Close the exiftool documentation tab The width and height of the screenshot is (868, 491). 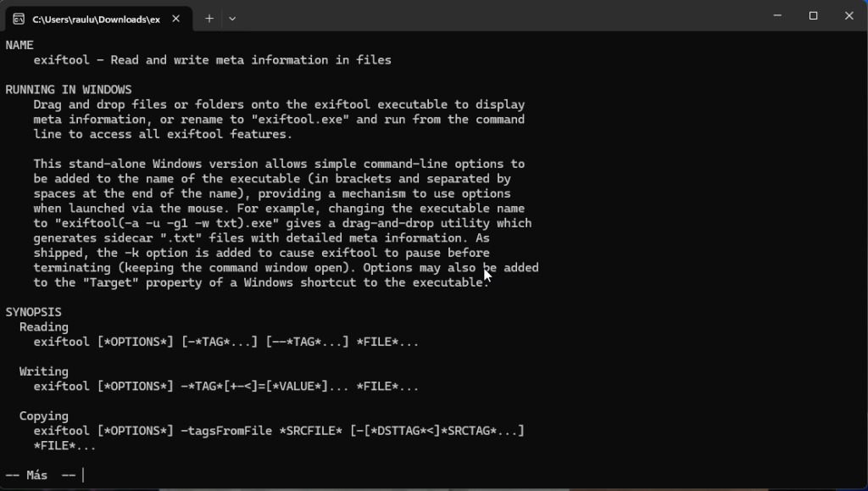click(x=176, y=17)
